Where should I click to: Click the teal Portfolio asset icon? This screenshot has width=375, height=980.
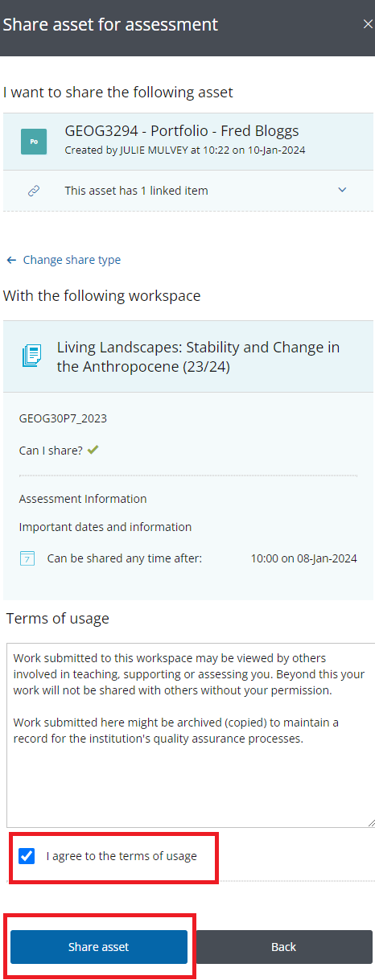34,141
